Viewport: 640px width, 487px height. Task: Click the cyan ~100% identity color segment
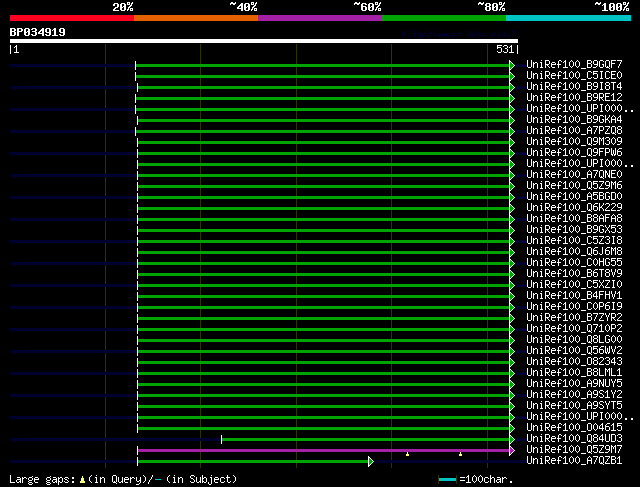pos(569,18)
